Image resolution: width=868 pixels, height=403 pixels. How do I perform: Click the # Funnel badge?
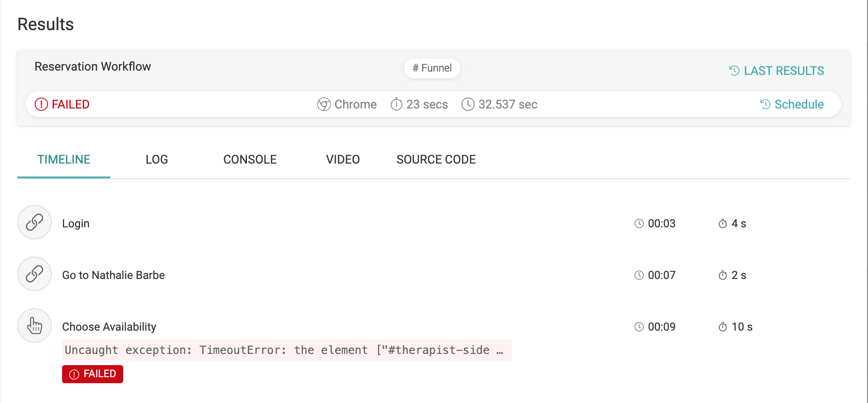pos(431,68)
